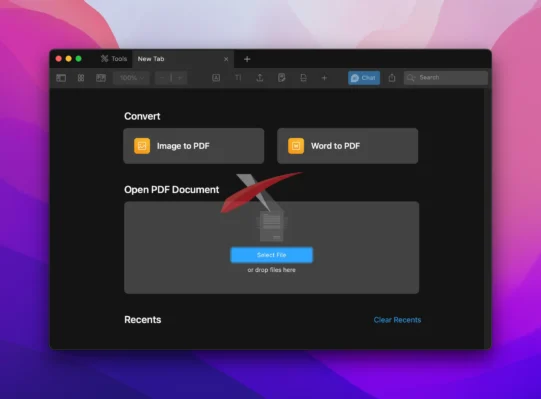Click the Convert heading
This screenshot has width=541, height=399.
point(142,116)
